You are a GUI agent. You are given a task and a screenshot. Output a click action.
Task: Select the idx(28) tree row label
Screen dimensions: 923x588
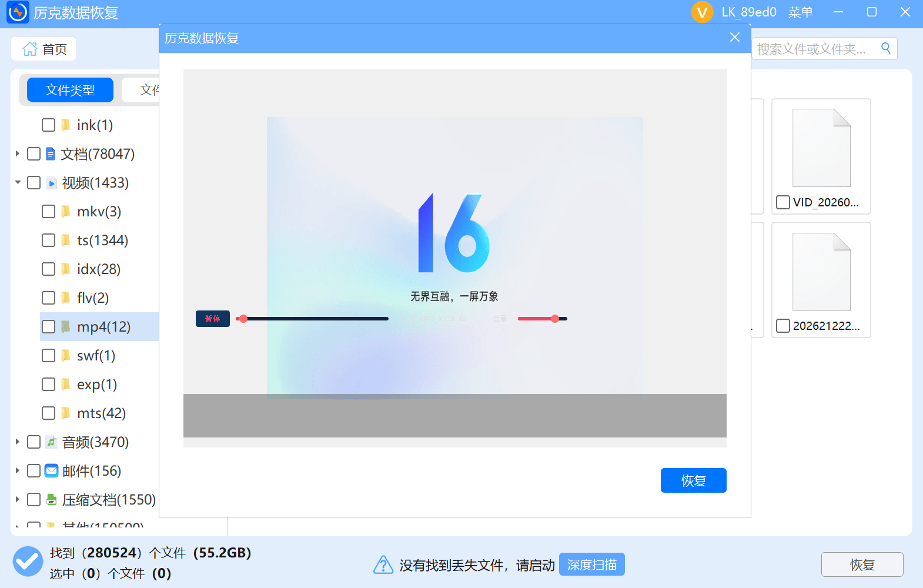pyautogui.click(x=99, y=269)
